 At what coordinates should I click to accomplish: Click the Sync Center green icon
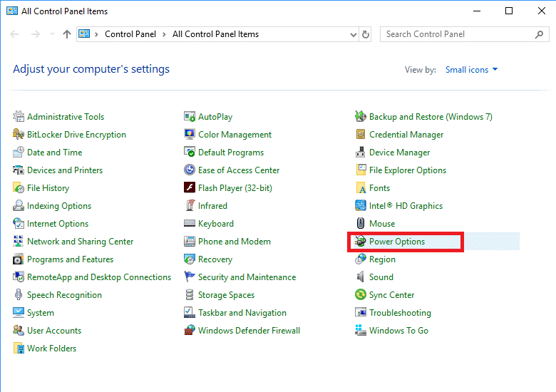361,295
